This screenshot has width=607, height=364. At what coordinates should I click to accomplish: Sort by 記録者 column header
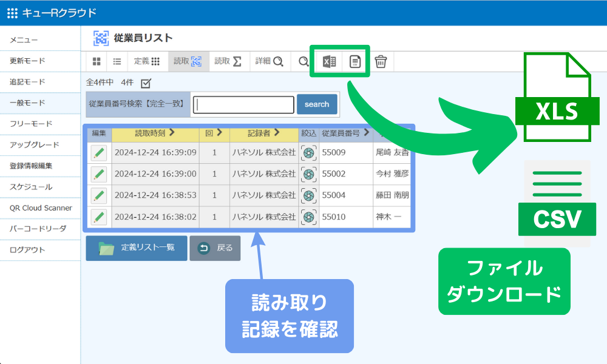click(264, 133)
